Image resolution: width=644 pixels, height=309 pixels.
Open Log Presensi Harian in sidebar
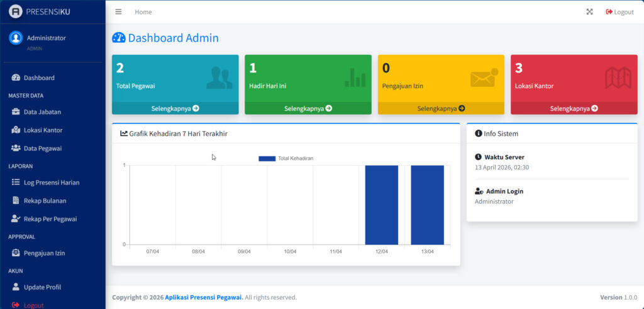click(52, 183)
